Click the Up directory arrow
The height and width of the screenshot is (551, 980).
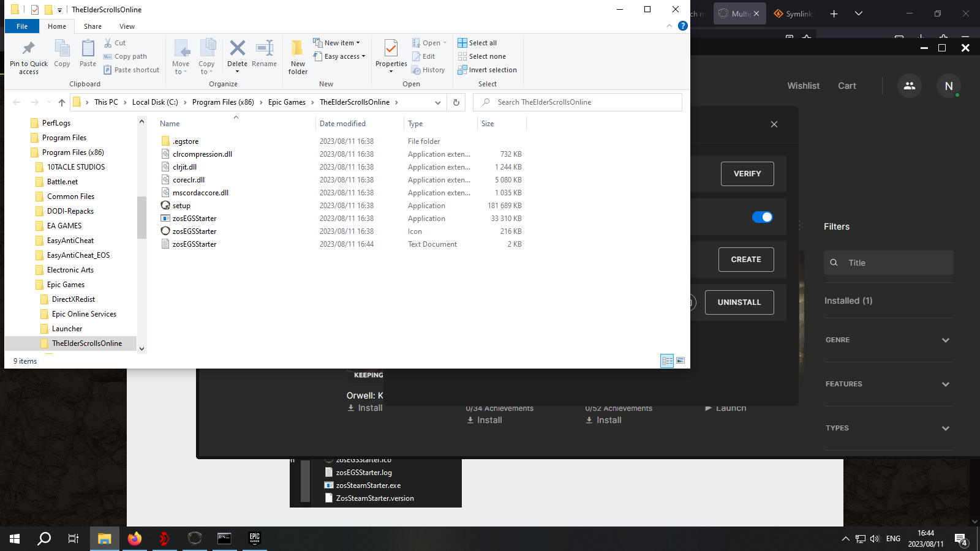pyautogui.click(x=61, y=102)
